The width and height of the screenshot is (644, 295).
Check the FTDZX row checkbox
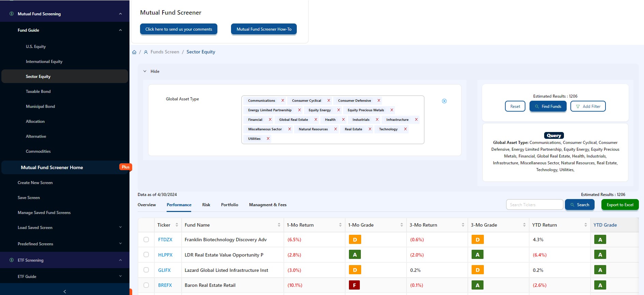(x=146, y=240)
